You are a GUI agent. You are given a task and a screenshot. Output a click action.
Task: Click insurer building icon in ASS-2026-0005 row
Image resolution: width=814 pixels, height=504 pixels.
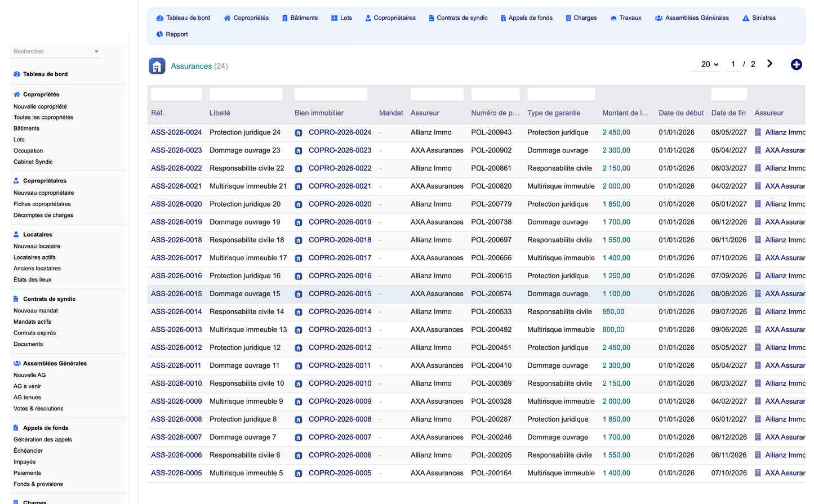758,473
